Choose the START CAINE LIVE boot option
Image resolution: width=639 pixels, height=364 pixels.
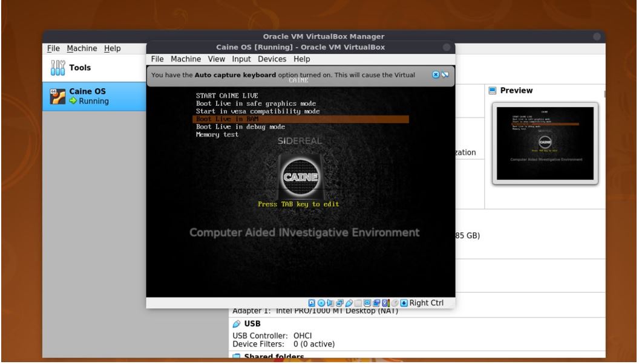point(227,96)
